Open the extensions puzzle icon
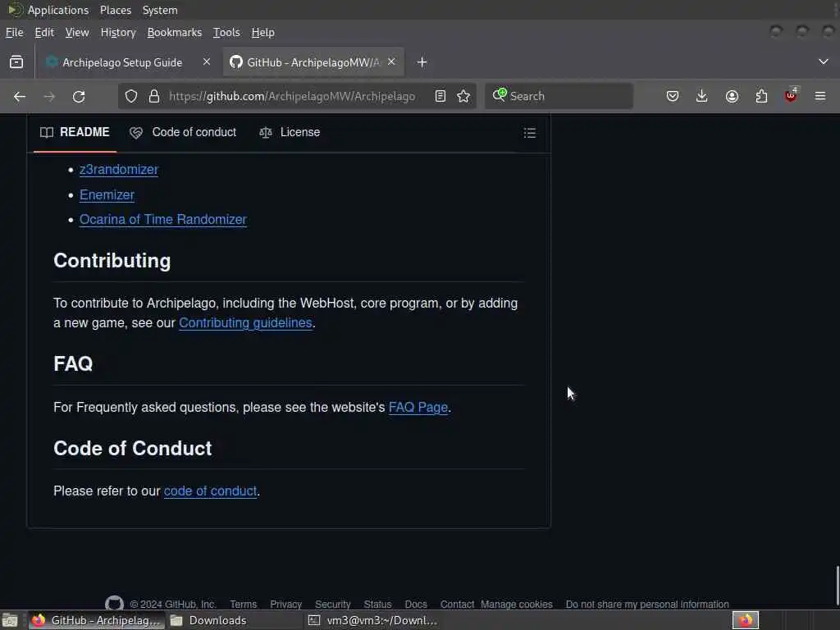840x630 pixels. [x=761, y=97]
